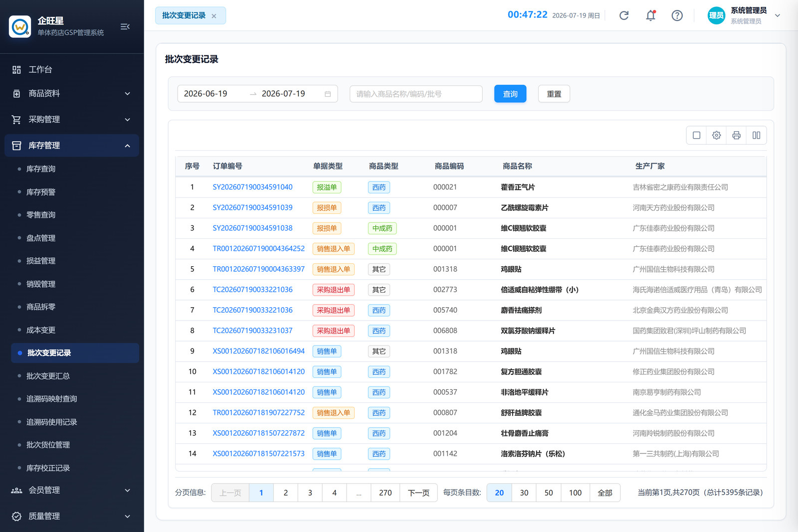Open 批次货位管理 in sidebar
The width and height of the screenshot is (798, 532).
[x=48, y=445]
